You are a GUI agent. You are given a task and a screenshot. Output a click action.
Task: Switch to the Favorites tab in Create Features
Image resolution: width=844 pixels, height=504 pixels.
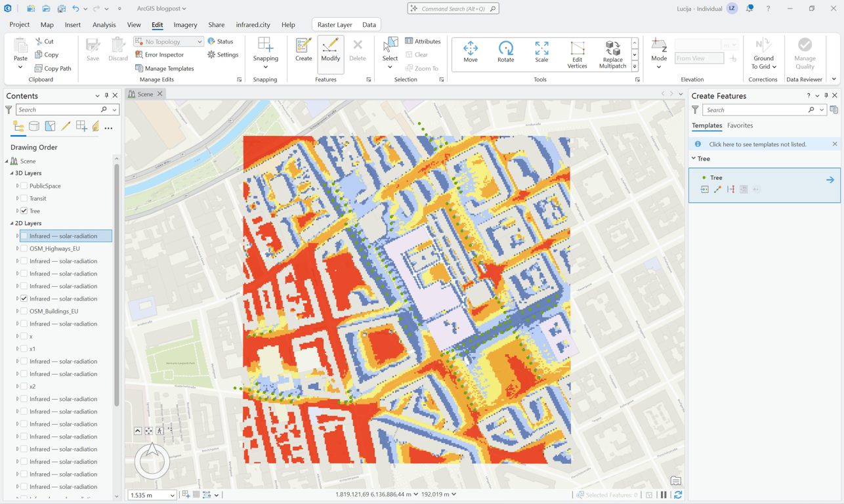coord(740,125)
